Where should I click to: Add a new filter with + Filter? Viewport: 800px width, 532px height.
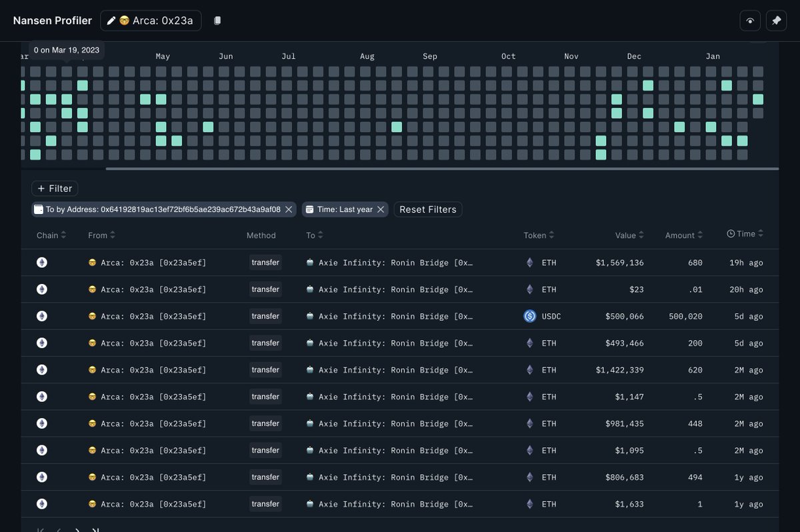click(x=55, y=189)
